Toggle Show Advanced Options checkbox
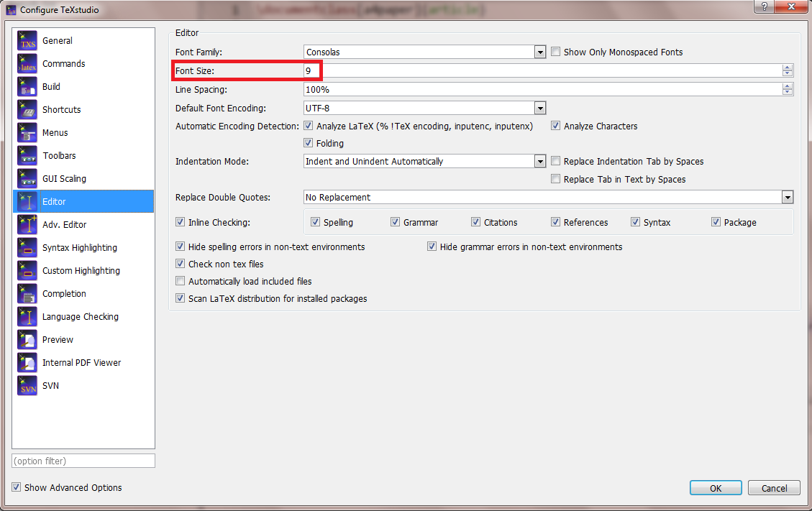 point(17,487)
